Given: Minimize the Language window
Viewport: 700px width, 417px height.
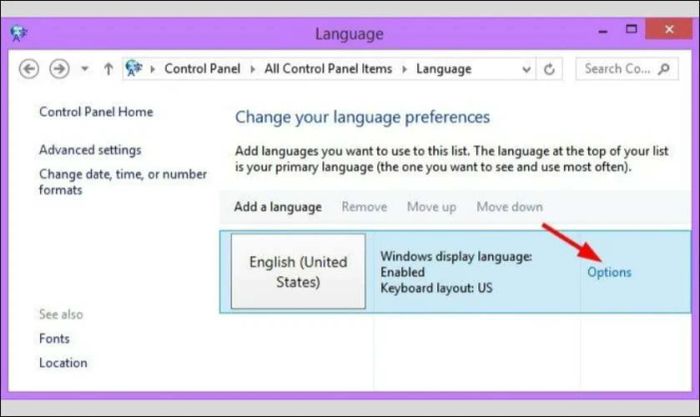Looking at the screenshot, I should tap(603, 31).
